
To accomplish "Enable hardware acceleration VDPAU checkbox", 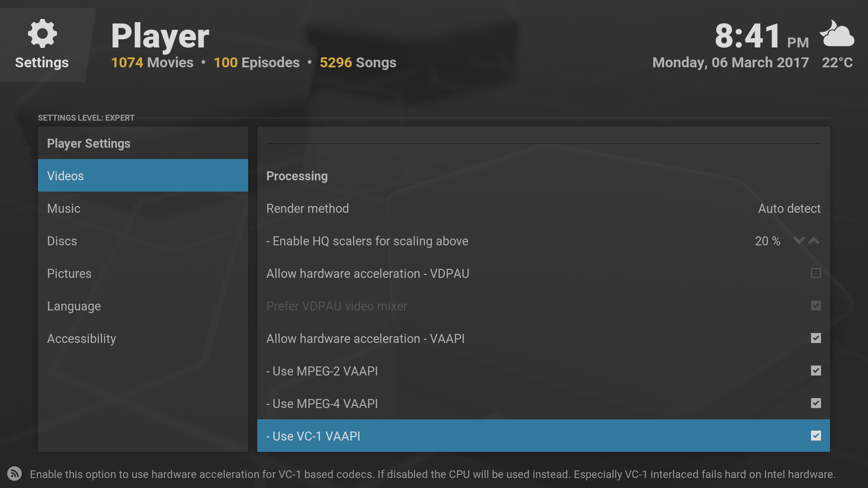I will 816,273.
